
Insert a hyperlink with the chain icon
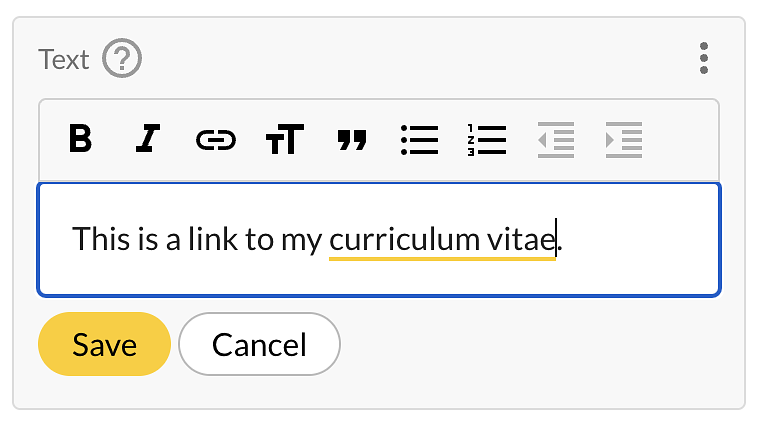(216, 140)
